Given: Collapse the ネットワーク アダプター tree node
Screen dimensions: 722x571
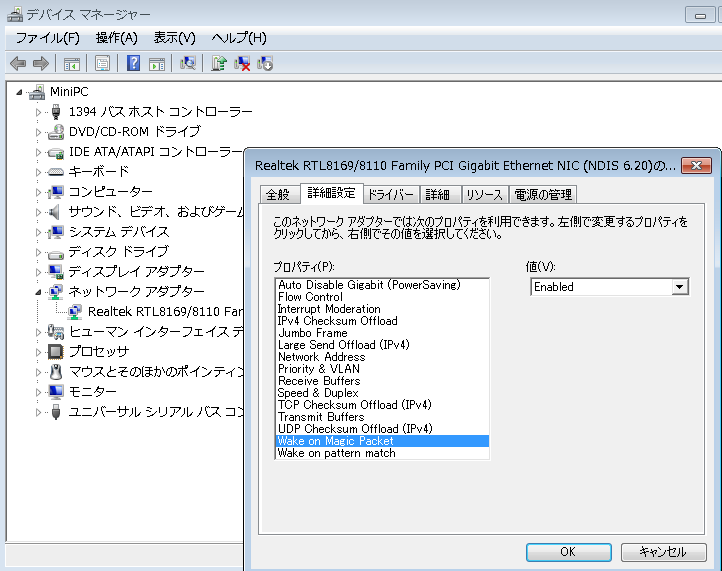Looking at the screenshot, I should coord(39,292).
